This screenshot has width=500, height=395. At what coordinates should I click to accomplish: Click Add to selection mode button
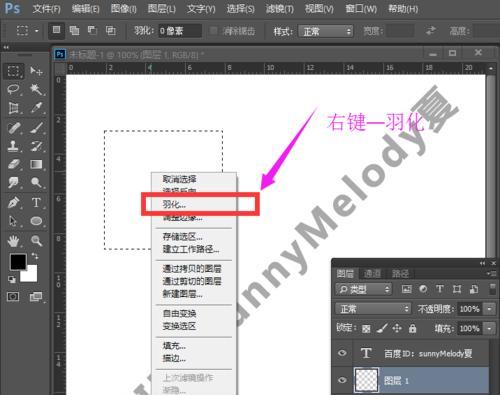tap(74, 31)
